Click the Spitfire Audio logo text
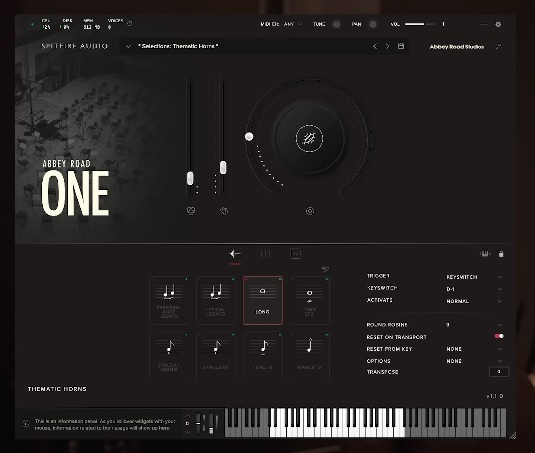 click(x=74, y=46)
